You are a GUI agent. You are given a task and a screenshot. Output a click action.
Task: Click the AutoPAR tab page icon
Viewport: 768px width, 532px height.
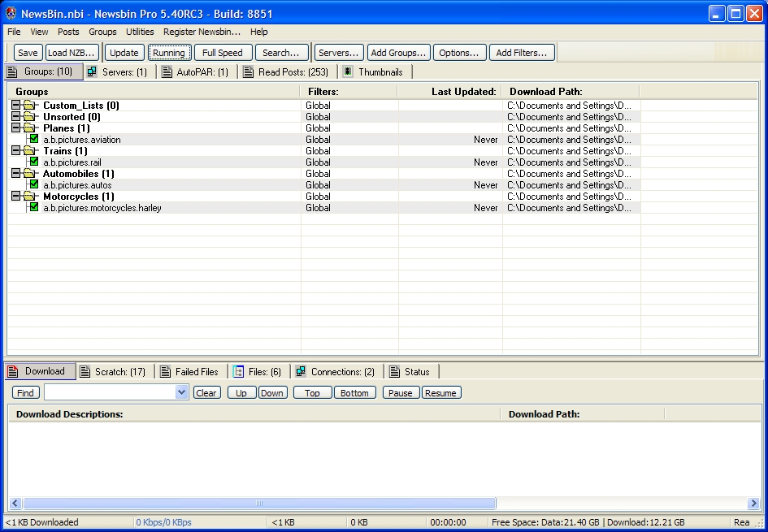(167, 72)
